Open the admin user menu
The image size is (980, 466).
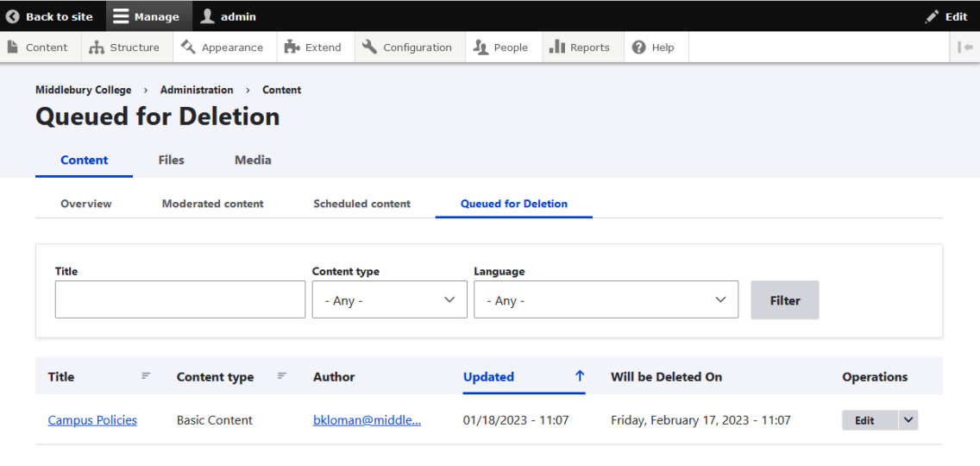[x=228, y=16]
